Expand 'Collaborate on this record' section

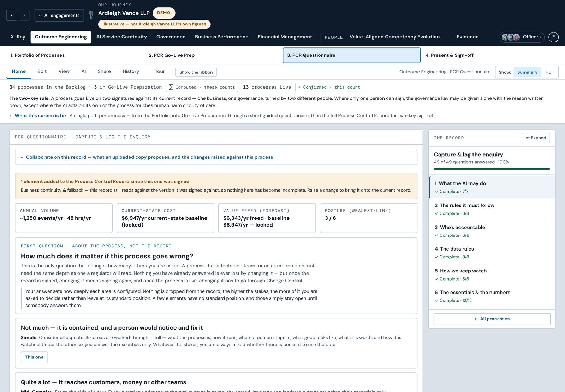[216, 157]
